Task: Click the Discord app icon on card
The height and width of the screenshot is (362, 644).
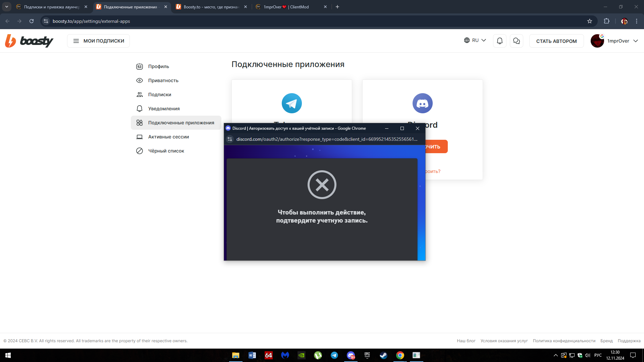Action: pos(422,103)
